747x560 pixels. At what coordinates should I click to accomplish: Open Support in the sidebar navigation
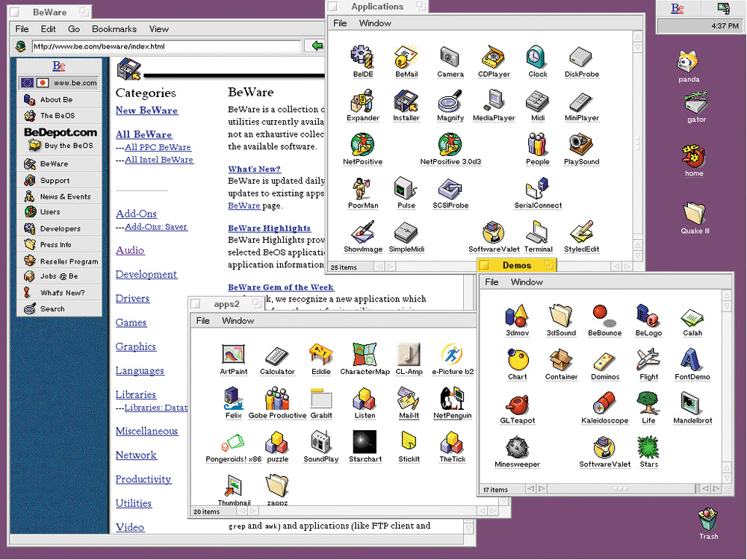click(x=60, y=181)
